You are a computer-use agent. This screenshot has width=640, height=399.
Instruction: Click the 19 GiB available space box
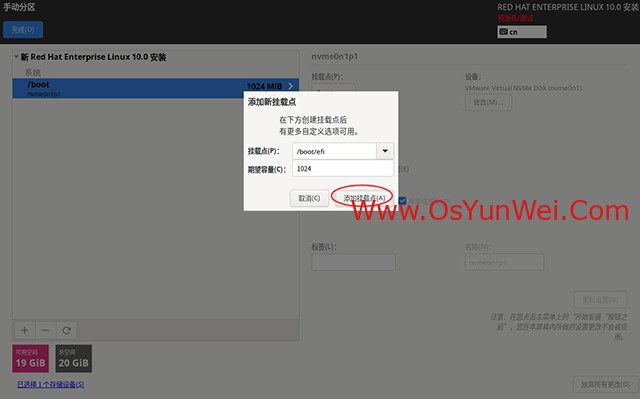[31, 359]
